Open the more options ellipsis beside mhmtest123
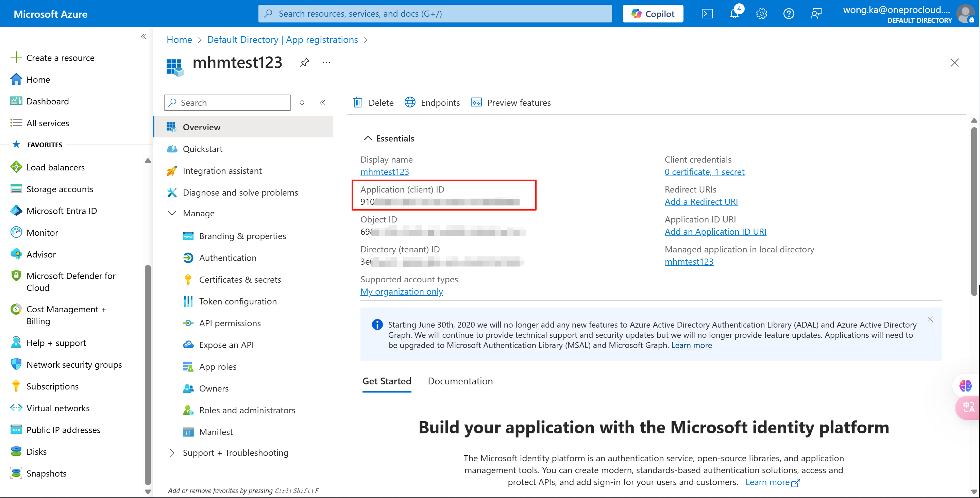 click(326, 62)
